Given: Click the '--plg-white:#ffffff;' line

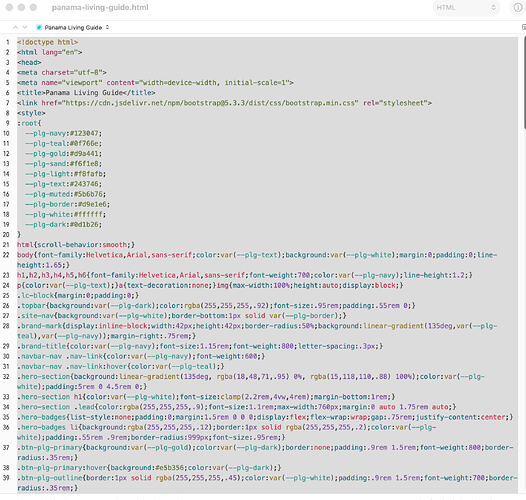Looking at the screenshot, I should 65,214.
